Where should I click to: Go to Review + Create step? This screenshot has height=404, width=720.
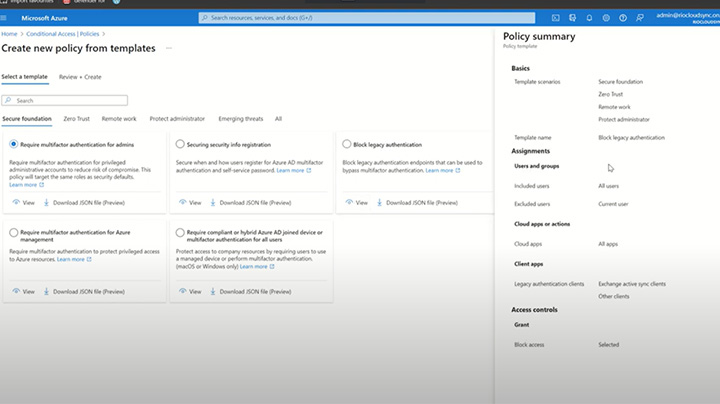point(80,76)
